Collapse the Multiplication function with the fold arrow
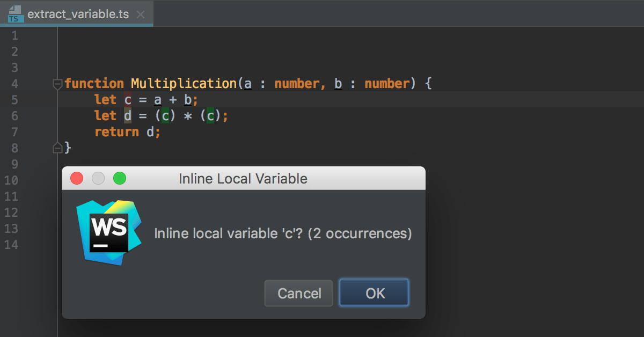This screenshot has height=337, width=644. click(x=57, y=83)
